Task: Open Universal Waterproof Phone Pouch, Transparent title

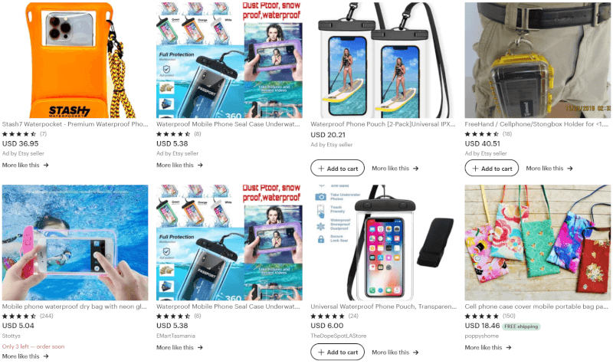Action: (384, 306)
